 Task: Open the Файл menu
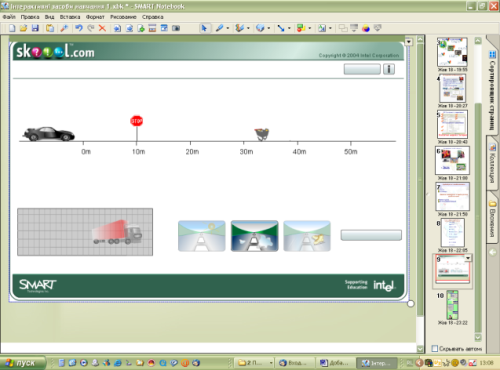pyautogui.click(x=9, y=17)
